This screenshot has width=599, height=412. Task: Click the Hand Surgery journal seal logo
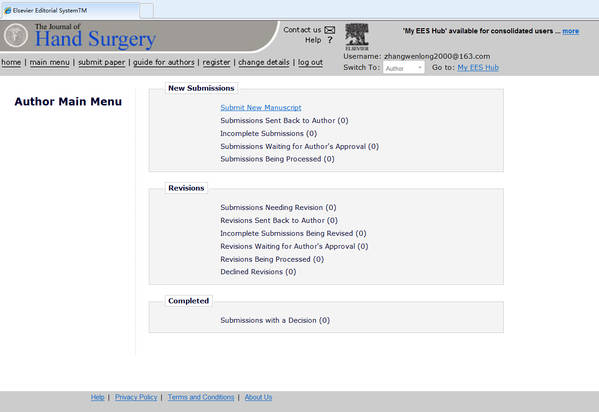point(16,35)
